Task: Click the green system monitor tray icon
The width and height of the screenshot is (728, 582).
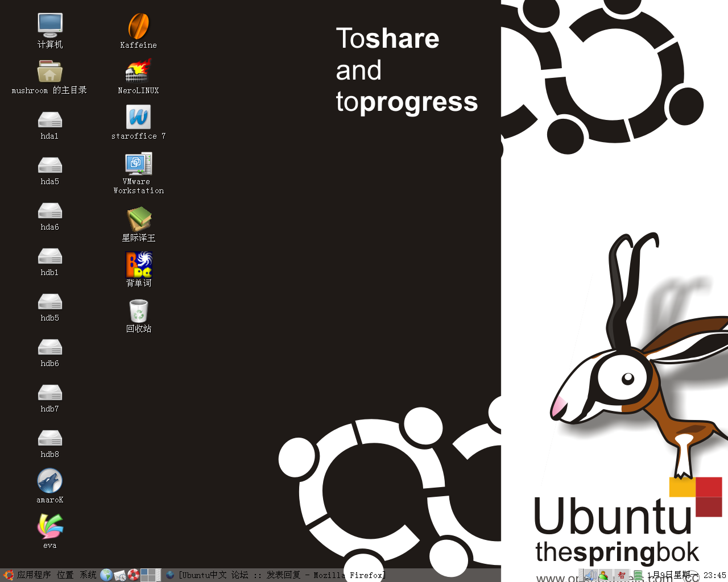Action: pos(638,575)
